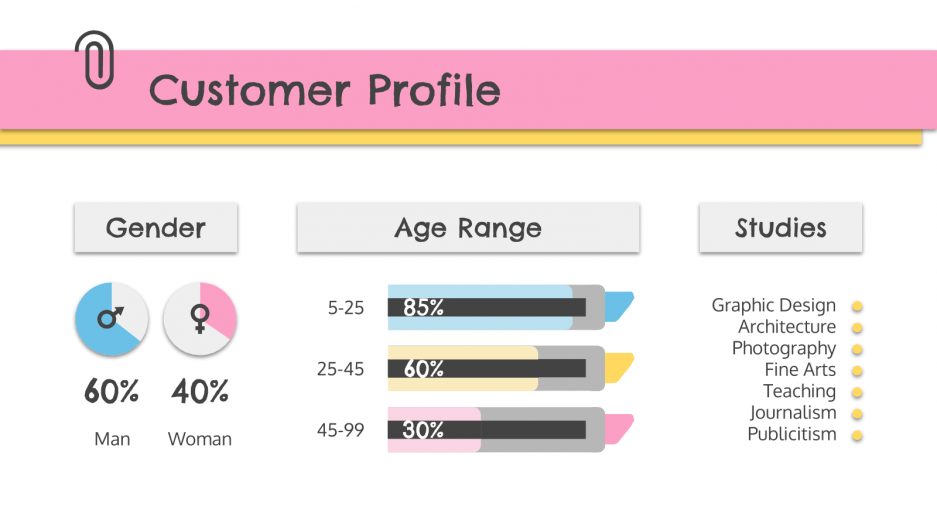Click the Fine Arts list entry
937x527 pixels.
(x=800, y=370)
